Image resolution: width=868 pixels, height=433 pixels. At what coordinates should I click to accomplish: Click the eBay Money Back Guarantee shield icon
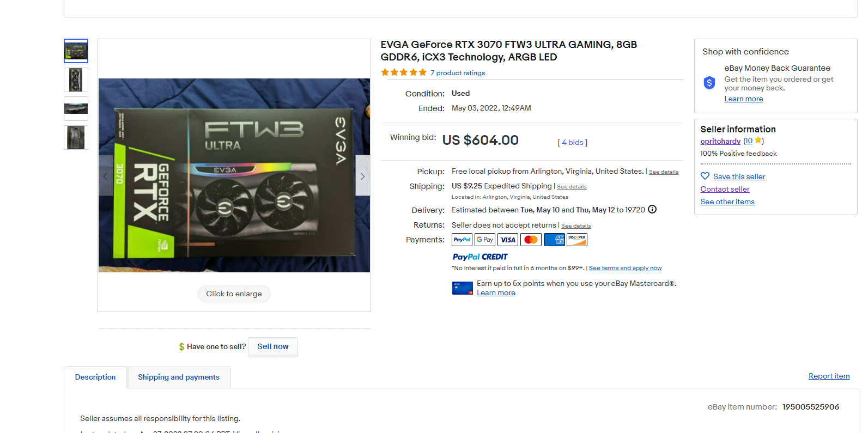[709, 83]
